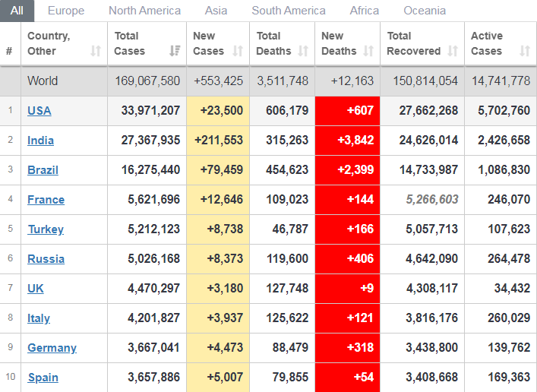The height and width of the screenshot is (392, 537).
Task: Click Turkey total deaths 46,787
Action: point(290,229)
